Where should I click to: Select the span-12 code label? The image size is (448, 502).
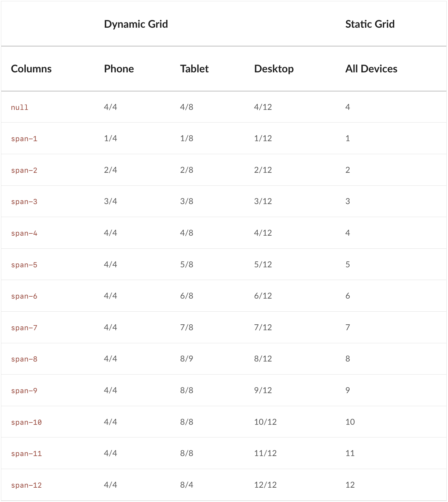click(26, 485)
